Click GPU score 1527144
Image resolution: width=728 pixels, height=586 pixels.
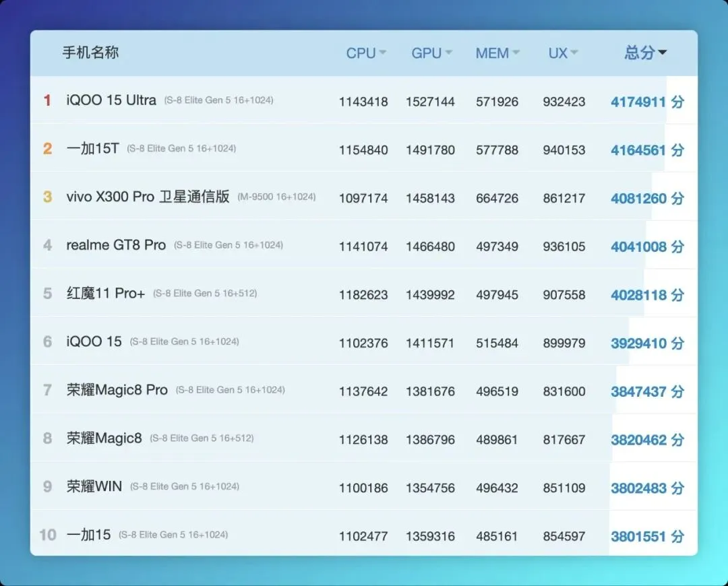pyautogui.click(x=430, y=102)
